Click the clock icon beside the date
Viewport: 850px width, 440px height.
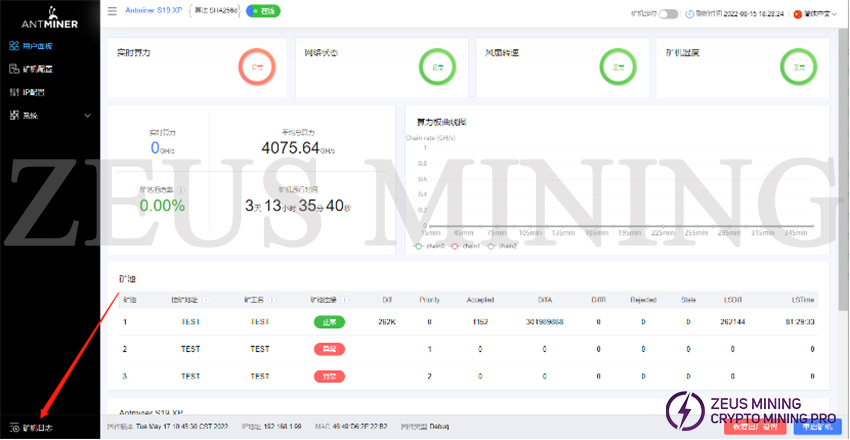(689, 14)
